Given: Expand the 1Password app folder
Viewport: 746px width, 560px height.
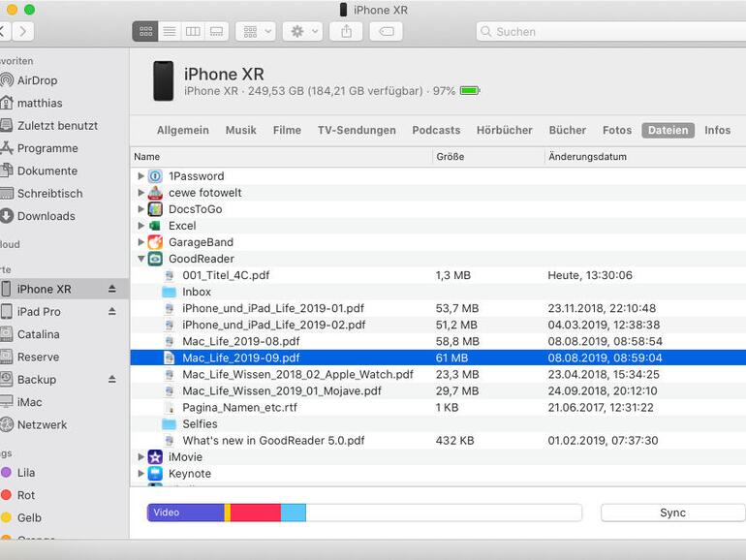Looking at the screenshot, I should [140, 176].
